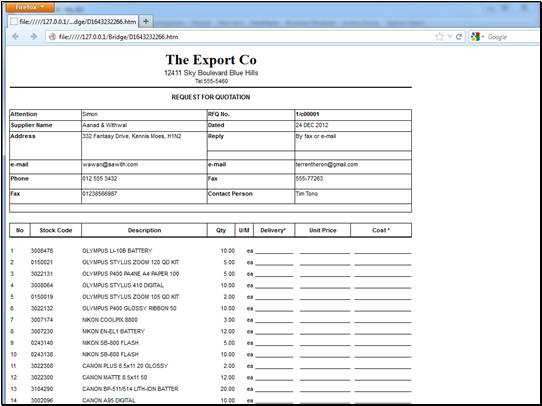Click supplier name "Aanad & Withwal"
542x406 pixels.
105,125
